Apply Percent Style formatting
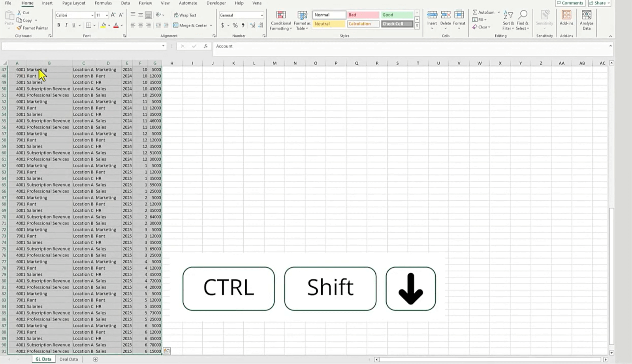The width and height of the screenshot is (632, 364). [235, 25]
